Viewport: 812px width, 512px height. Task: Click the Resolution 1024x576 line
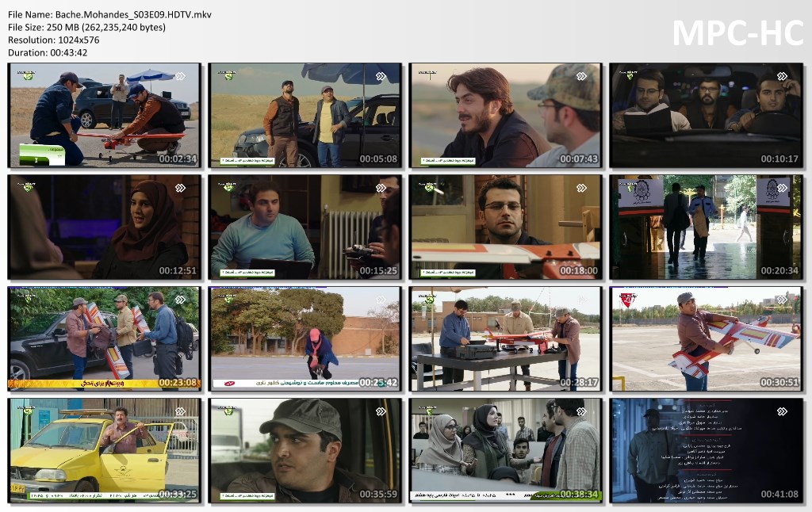click(x=54, y=40)
